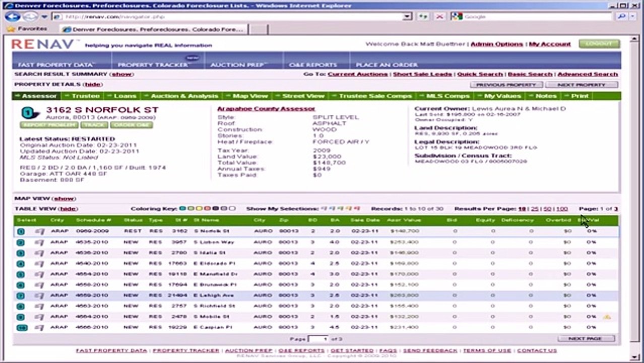
Task: Flag the E Brunswick Pl property row
Action: pos(40,285)
